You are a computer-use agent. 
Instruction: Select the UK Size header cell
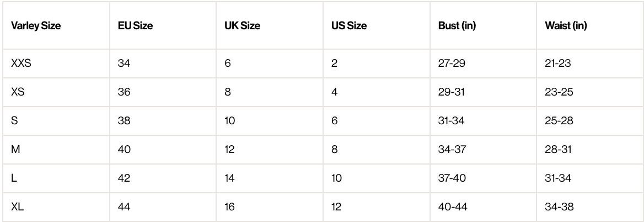click(x=243, y=25)
